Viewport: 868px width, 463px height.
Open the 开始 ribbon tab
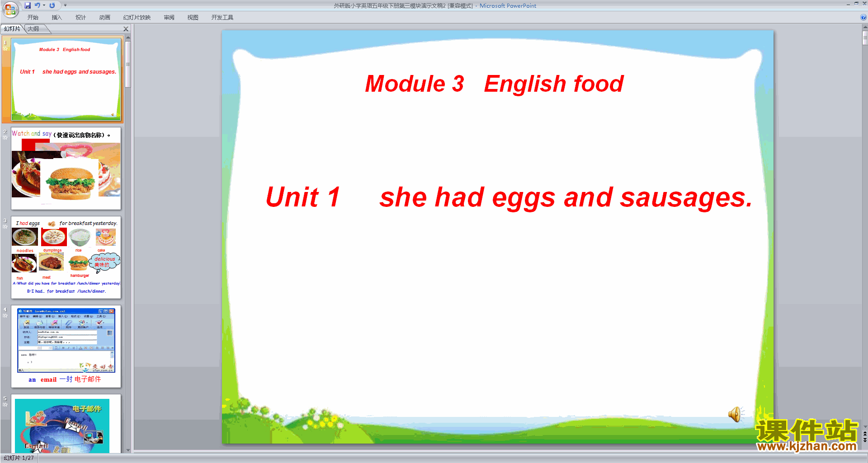33,17
